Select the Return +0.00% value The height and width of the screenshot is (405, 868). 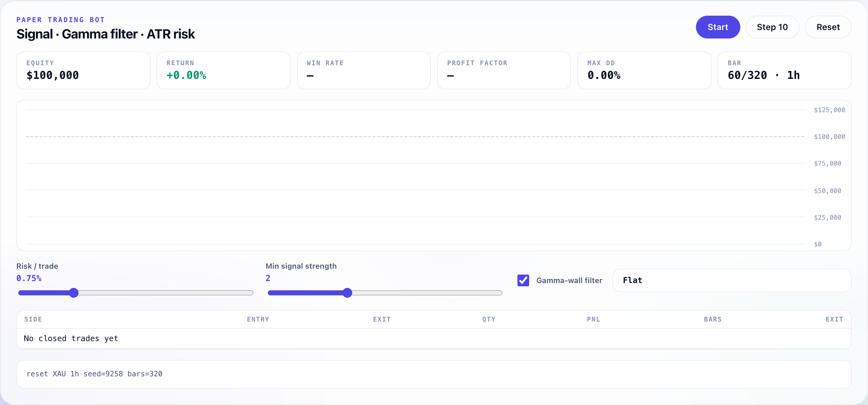[186, 75]
